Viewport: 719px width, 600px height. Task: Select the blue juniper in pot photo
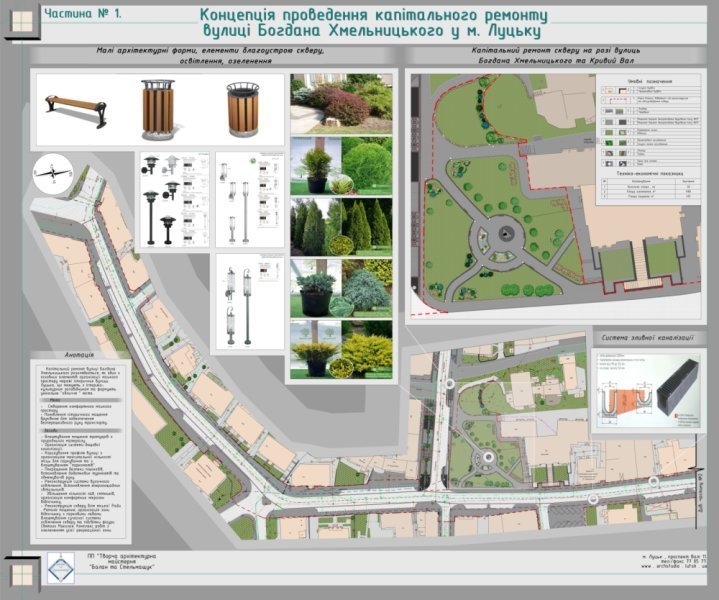341,286
